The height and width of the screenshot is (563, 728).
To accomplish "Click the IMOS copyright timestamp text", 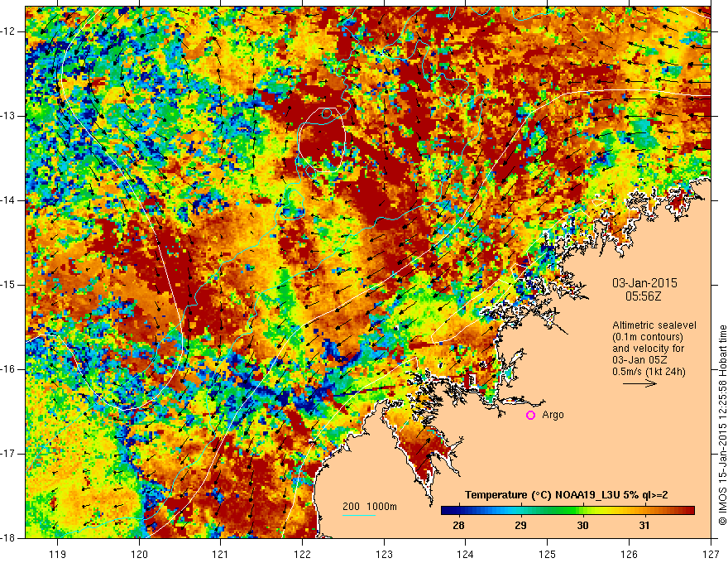I will coord(722,425).
